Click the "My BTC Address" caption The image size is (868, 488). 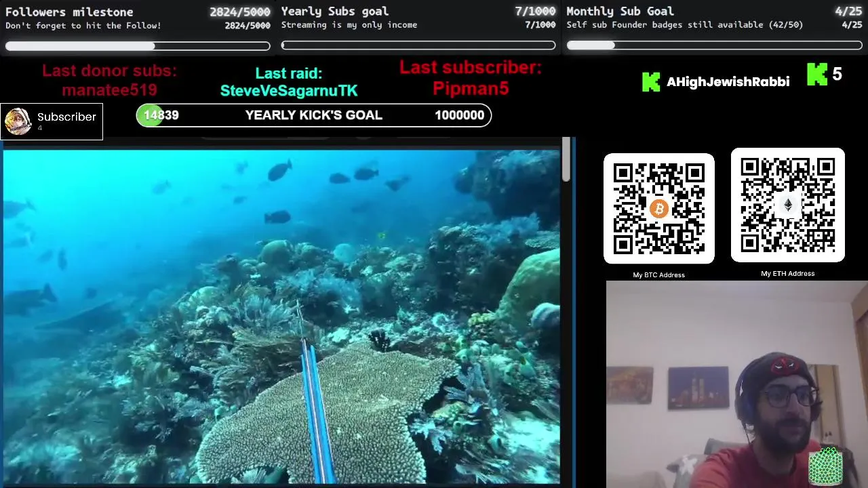tap(658, 275)
